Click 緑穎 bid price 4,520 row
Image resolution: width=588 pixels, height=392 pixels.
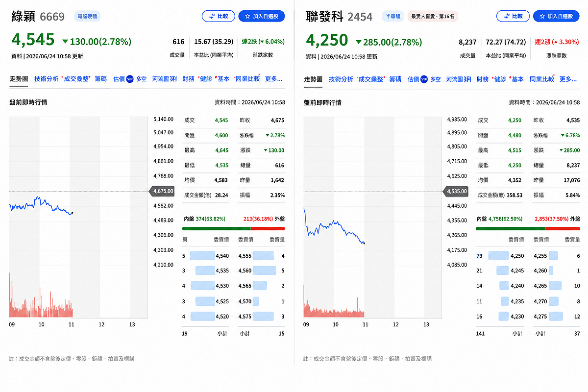(206, 317)
